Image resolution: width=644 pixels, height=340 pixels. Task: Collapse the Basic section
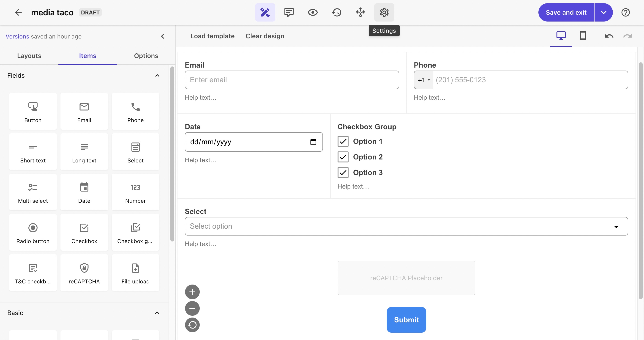point(157,313)
